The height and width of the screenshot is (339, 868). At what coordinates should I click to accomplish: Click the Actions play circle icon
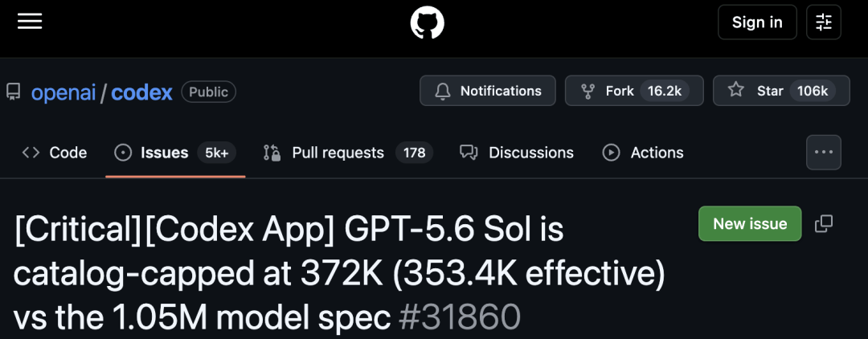pyautogui.click(x=611, y=153)
